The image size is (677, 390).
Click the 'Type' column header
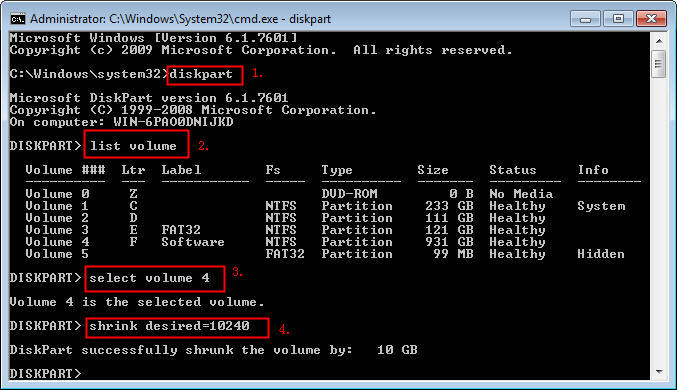pos(337,170)
